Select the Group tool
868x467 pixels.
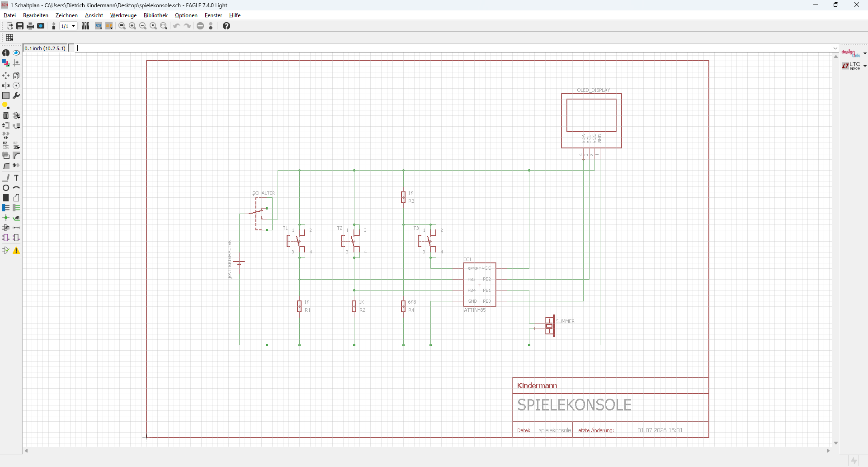(6, 95)
